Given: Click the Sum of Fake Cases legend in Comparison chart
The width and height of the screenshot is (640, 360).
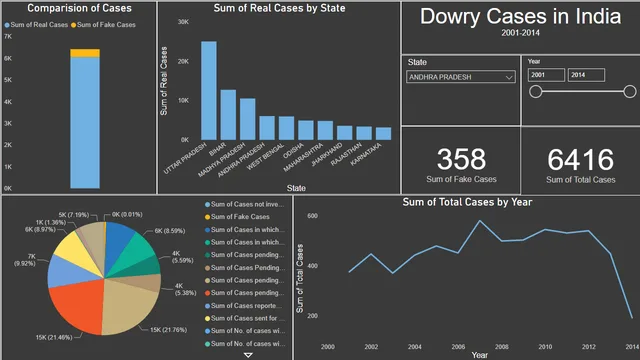Looking at the screenshot, I should [x=103, y=25].
